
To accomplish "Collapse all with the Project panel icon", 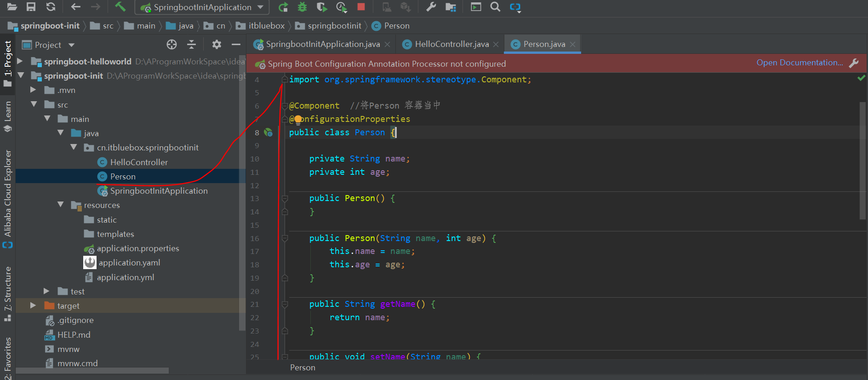I will click(x=192, y=44).
